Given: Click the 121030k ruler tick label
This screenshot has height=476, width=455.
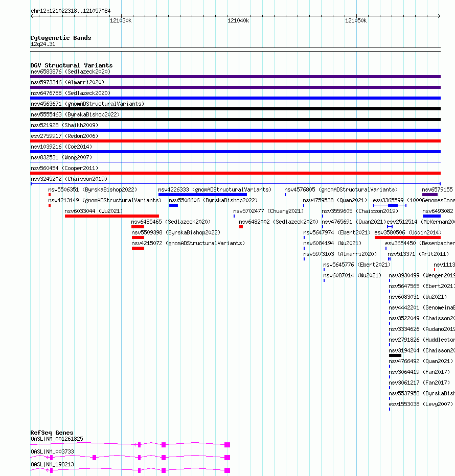Looking at the screenshot, I should pos(121,20).
